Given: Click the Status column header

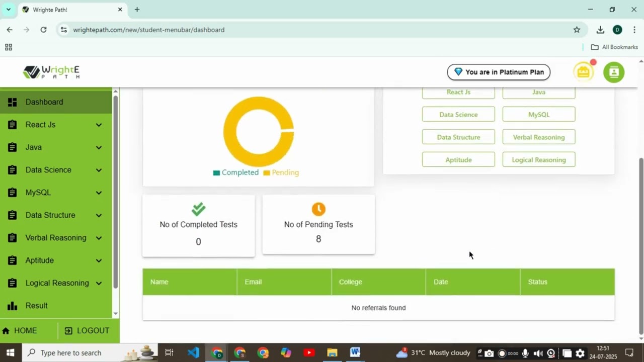Looking at the screenshot, I should coord(568,282).
